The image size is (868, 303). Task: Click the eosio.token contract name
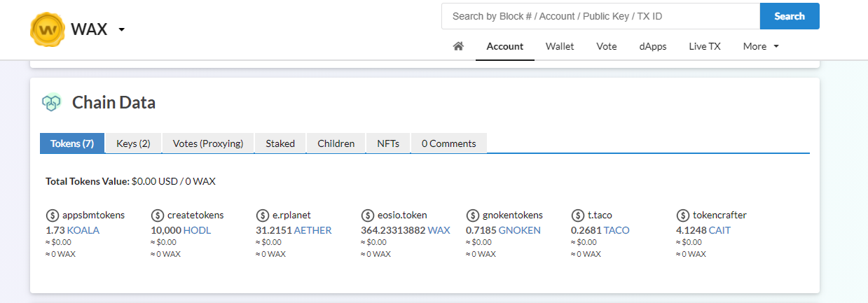pyautogui.click(x=402, y=215)
